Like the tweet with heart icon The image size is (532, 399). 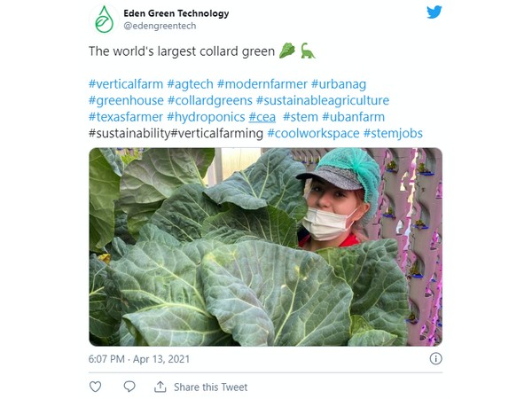click(96, 387)
